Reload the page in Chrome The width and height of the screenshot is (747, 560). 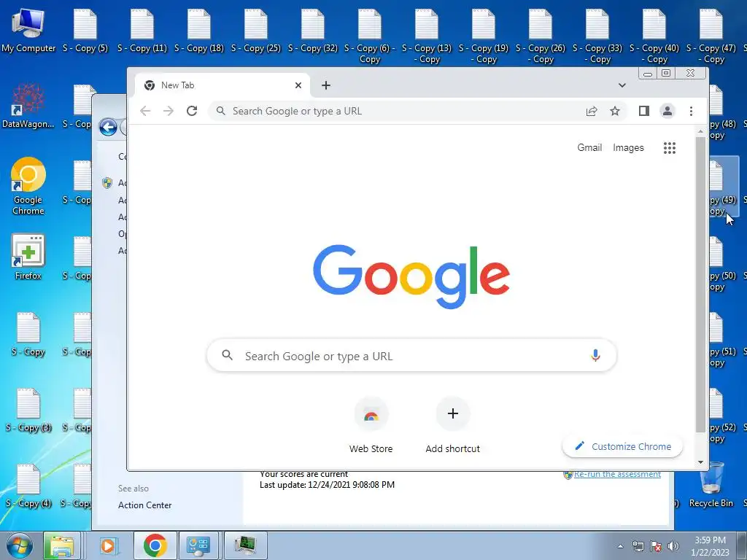[x=192, y=111]
